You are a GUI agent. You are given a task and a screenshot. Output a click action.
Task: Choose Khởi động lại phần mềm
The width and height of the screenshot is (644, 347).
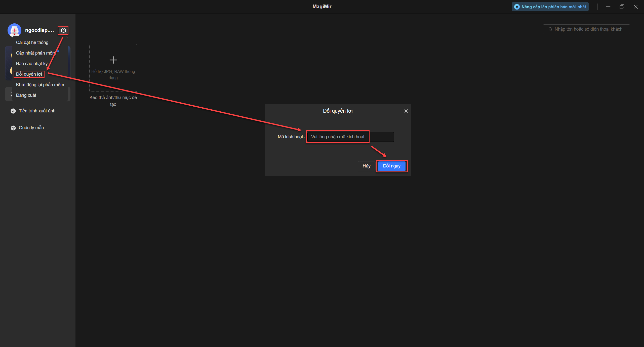coord(40,85)
